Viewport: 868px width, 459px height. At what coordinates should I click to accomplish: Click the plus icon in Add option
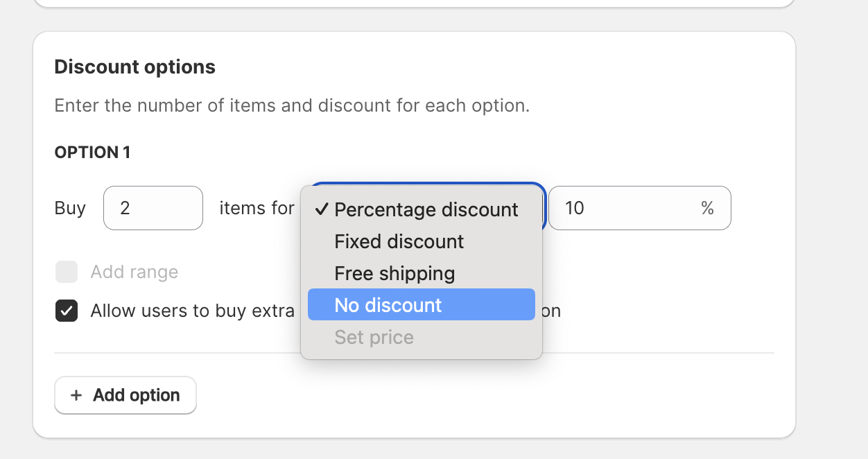click(x=76, y=395)
